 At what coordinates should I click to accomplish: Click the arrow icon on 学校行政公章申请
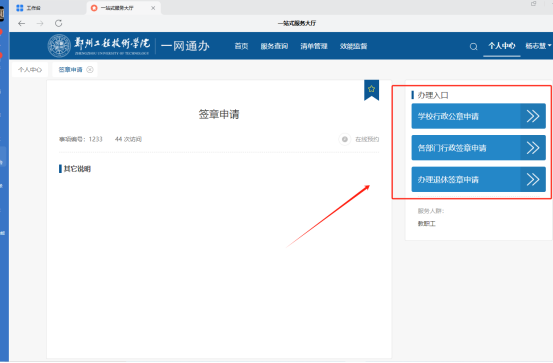tap(533, 116)
